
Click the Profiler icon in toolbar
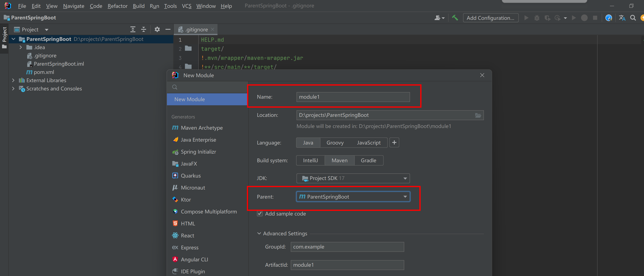point(558,18)
